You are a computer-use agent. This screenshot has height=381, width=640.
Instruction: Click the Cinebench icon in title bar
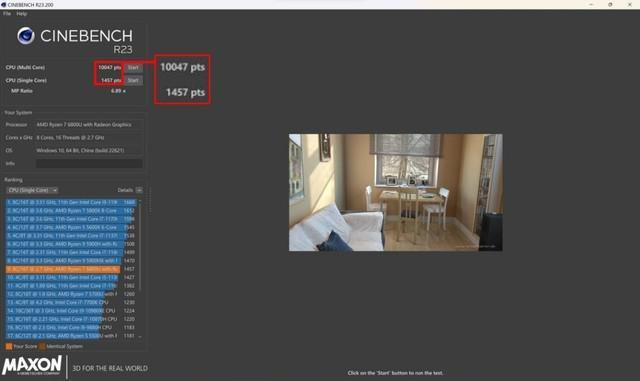click(4, 4)
